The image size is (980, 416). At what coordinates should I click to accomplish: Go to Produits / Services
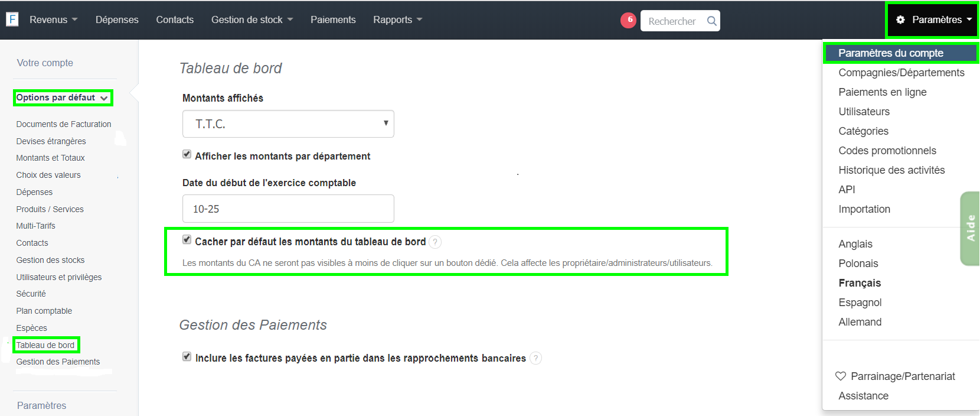point(50,209)
